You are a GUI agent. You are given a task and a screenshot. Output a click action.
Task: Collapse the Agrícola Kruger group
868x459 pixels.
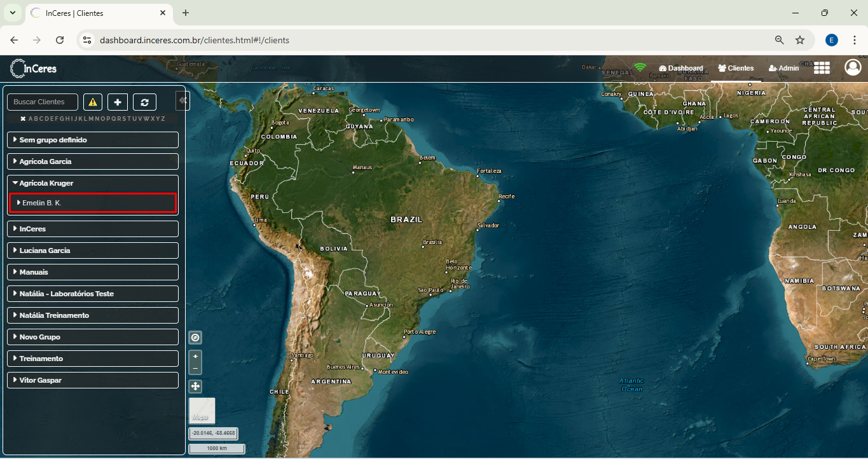point(93,183)
